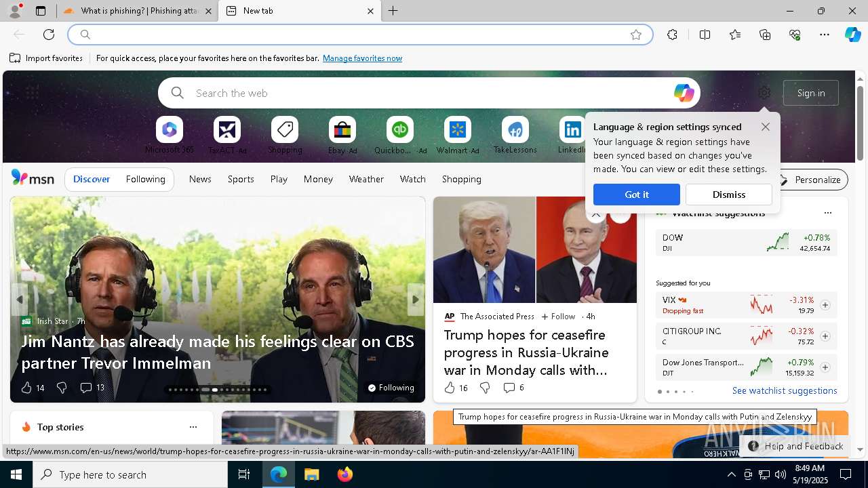Click the Got it button
This screenshot has height=488, width=868.
click(637, 195)
